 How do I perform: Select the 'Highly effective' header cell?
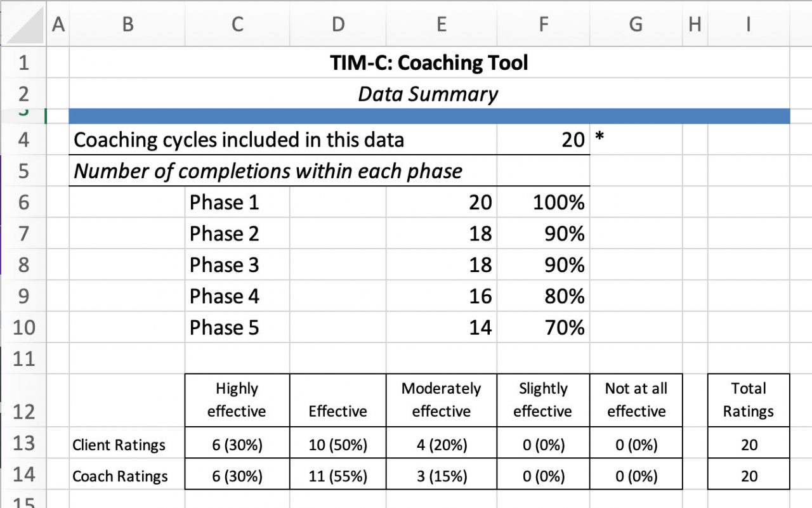[237, 400]
